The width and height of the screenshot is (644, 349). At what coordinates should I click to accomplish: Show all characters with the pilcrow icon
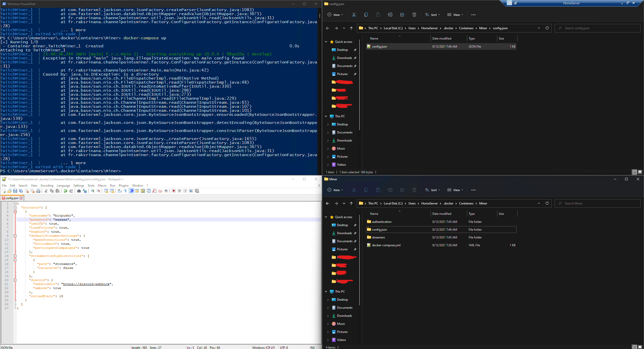[x=125, y=191]
